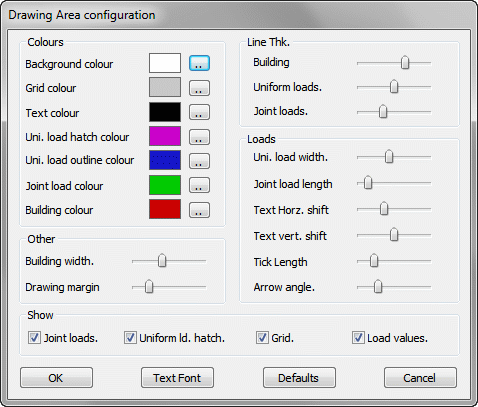Click the Building line thickness slider handle
Screen dimensions: 478x407
pyautogui.click(x=405, y=62)
